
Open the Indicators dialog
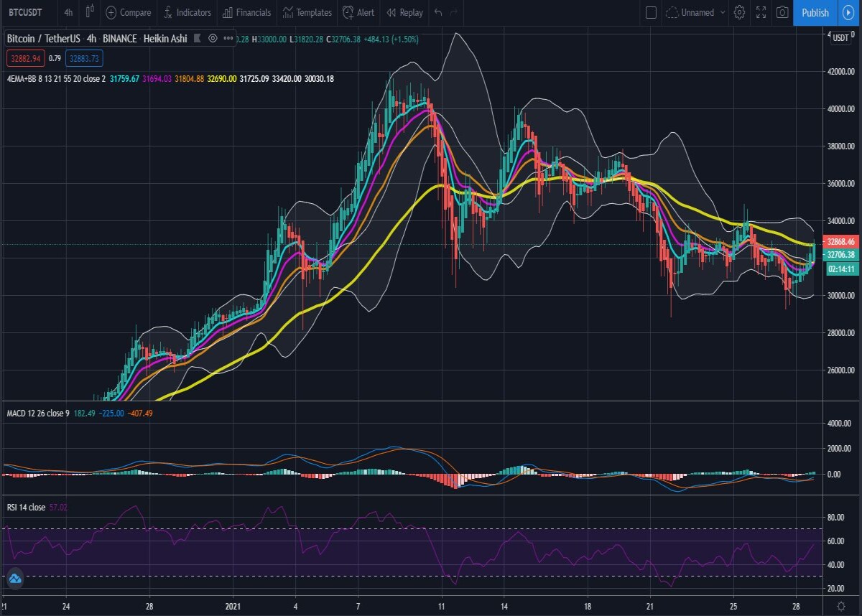coord(187,12)
